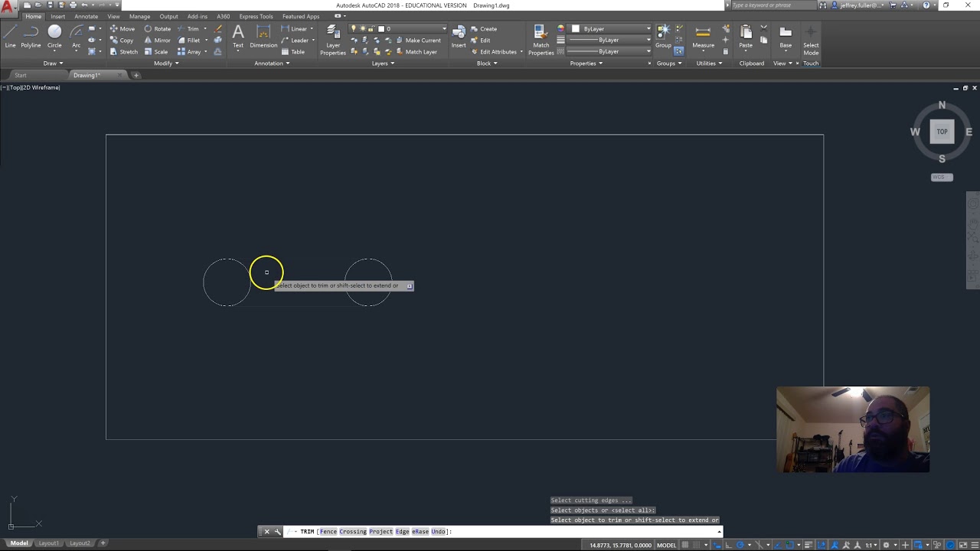Toggle dynamic input in status bar
The width and height of the screenshot is (980, 551).
tap(716, 545)
